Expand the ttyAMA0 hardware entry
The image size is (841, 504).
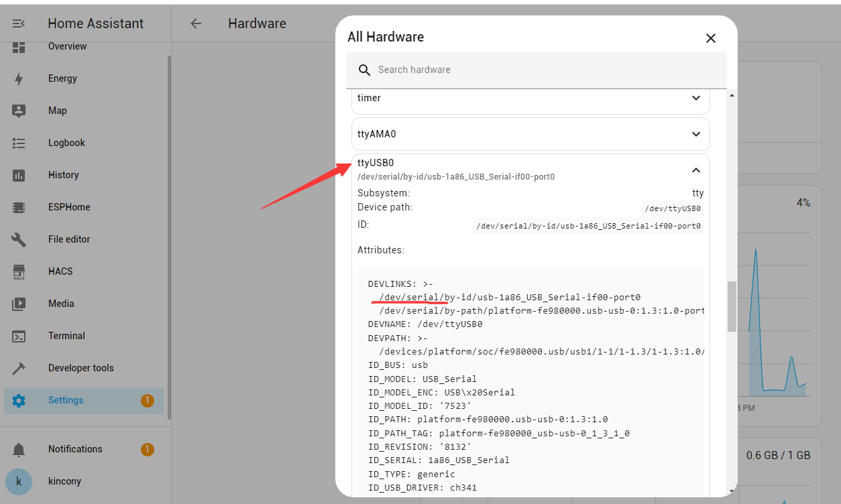[695, 134]
